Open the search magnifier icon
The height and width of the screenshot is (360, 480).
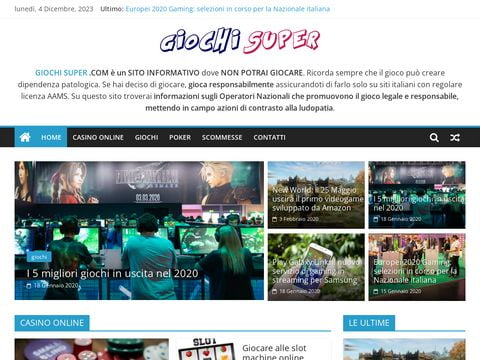click(434, 137)
